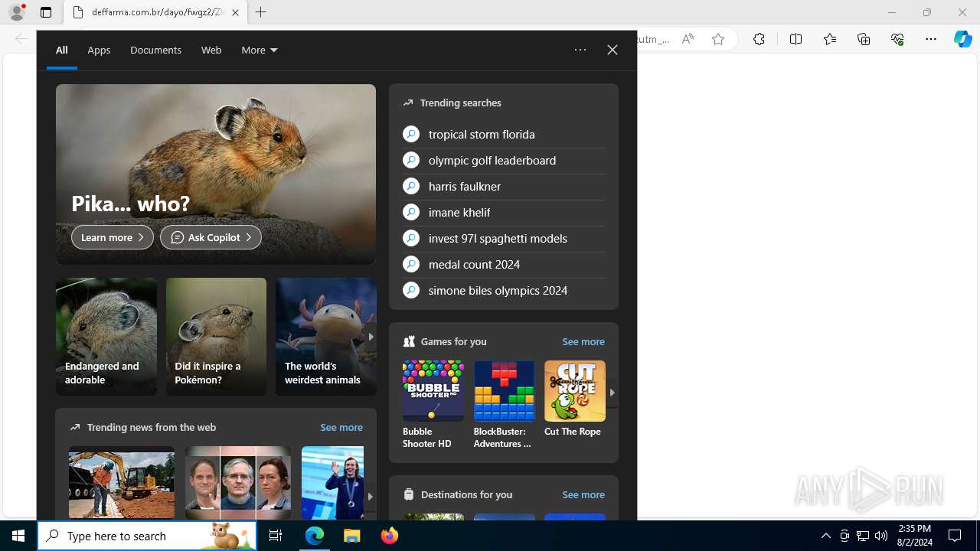Open the network tray icon

click(x=863, y=536)
